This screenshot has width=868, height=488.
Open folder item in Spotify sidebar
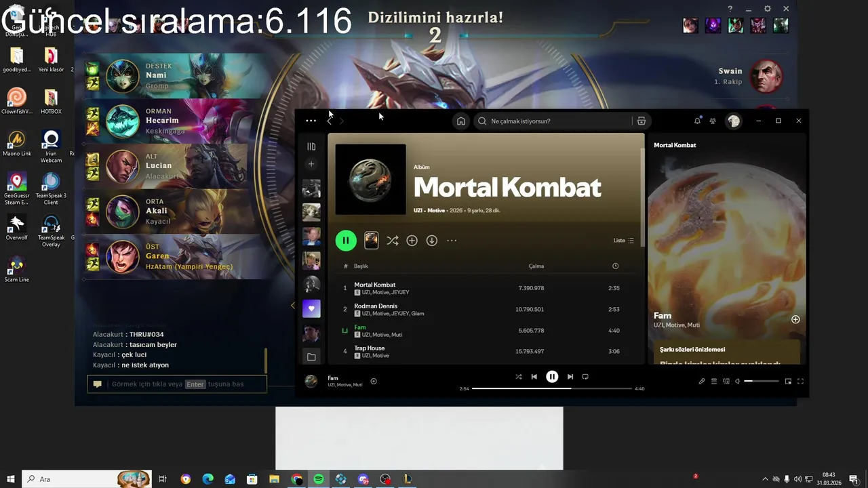click(x=311, y=357)
